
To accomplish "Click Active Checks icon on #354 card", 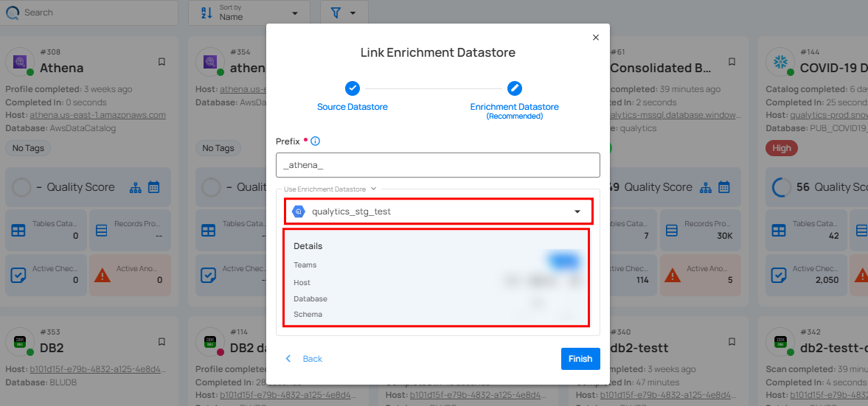I will pos(209,274).
